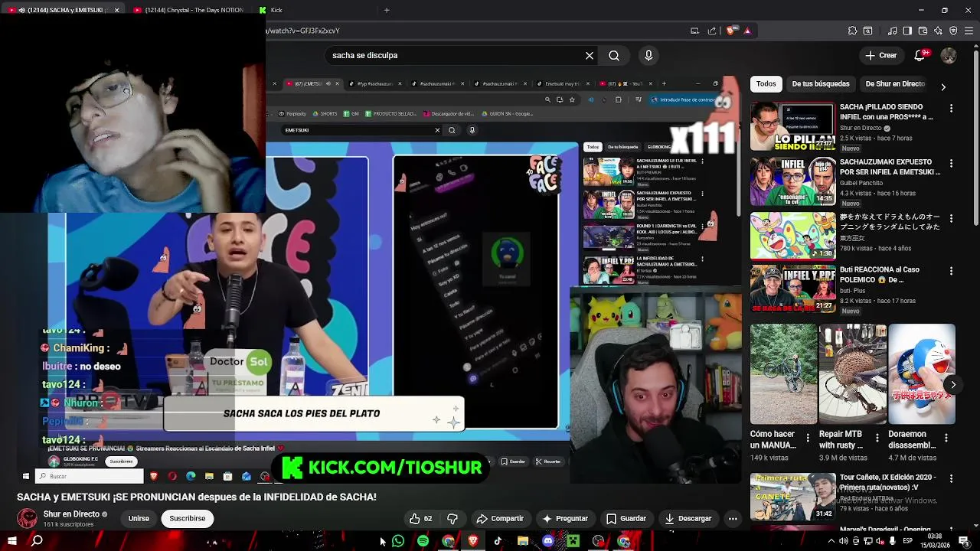980x551 pixels.
Task: Open thumbnail of SACHA ¡PILLADO SIENDO INFIEL video
Action: (x=792, y=126)
